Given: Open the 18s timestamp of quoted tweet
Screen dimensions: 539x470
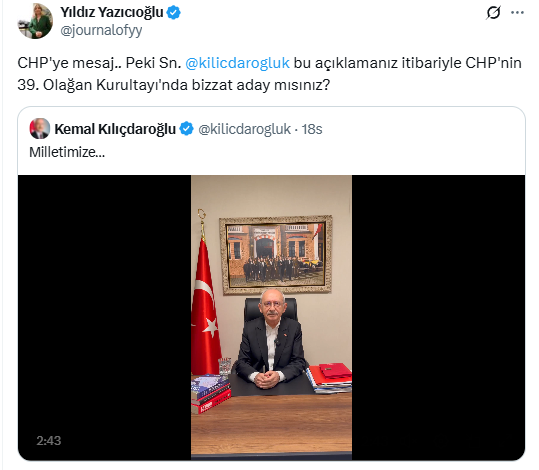Looking at the screenshot, I should (312, 129).
